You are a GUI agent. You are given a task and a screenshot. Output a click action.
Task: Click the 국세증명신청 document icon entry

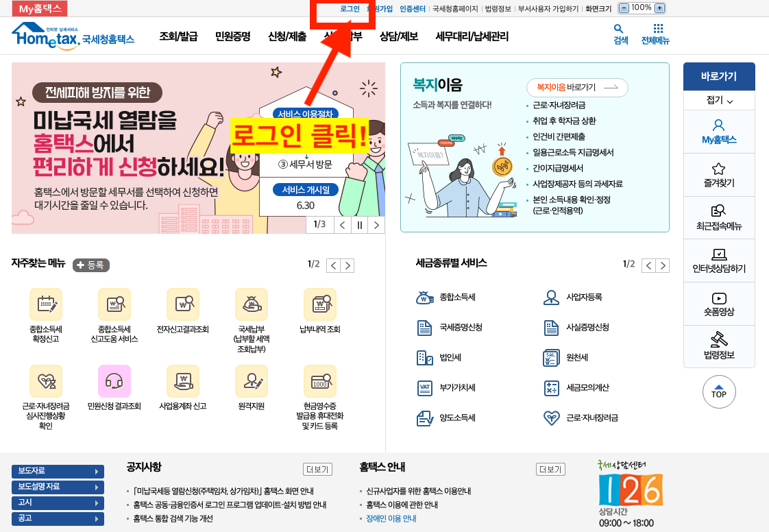[x=449, y=327]
